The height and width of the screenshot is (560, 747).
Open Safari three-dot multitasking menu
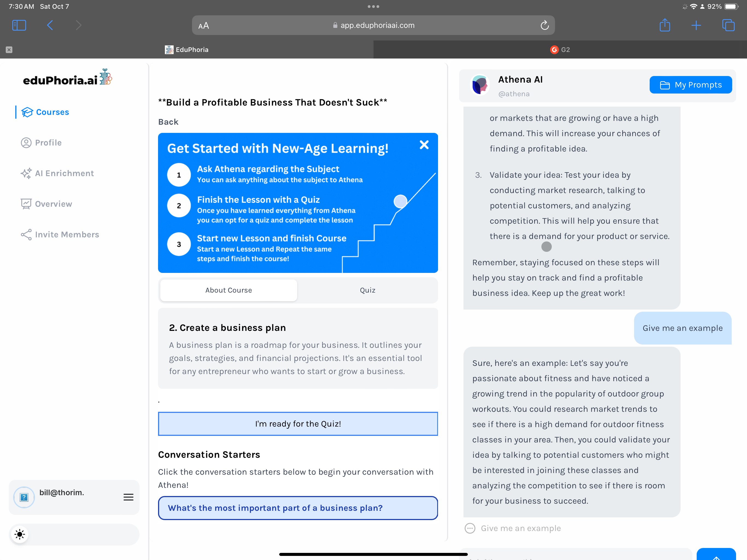pos(373,6)
